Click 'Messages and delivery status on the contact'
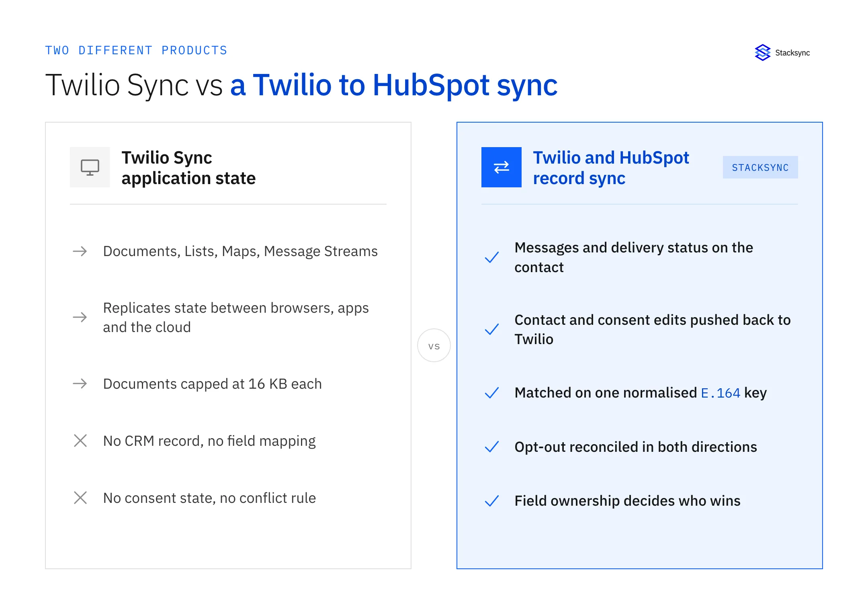Screen dimensions: 868x611 [x=634, y=257]
